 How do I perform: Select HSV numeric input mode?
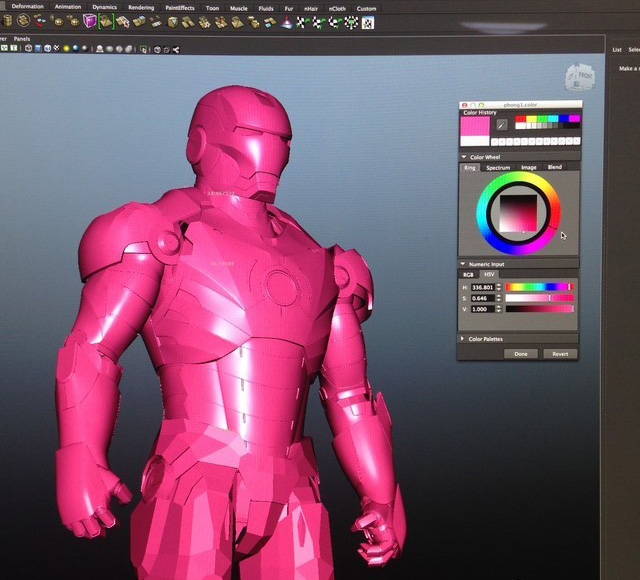[489, 273]
